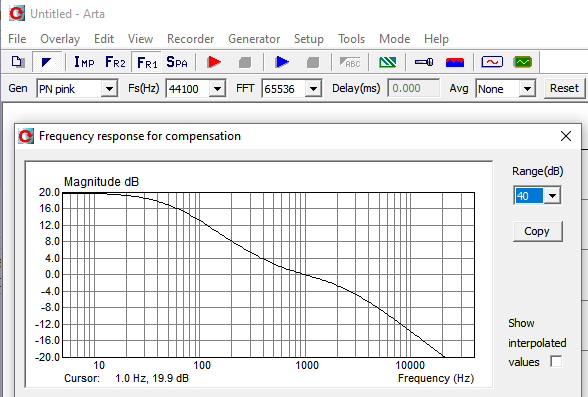Image resolution: width=588 pixels, height=397 pixels.
Task: Open the Overlay menu
Action: pyautogui.click(x=60, y=39)
